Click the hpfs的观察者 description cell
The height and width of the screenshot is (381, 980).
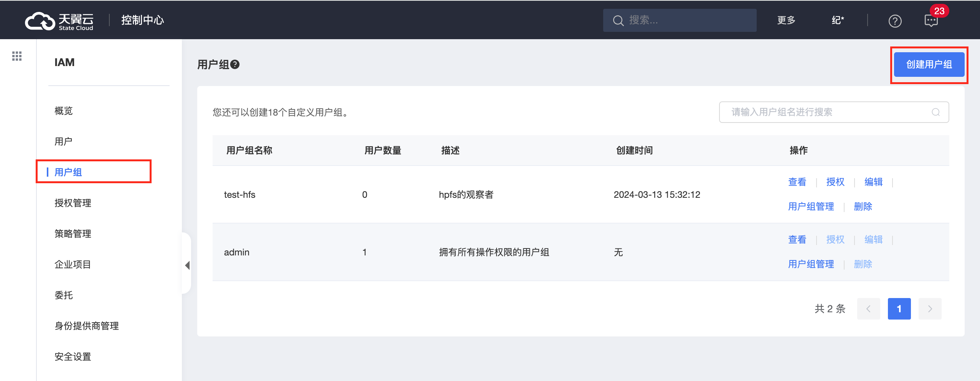(x=466, y=195)
